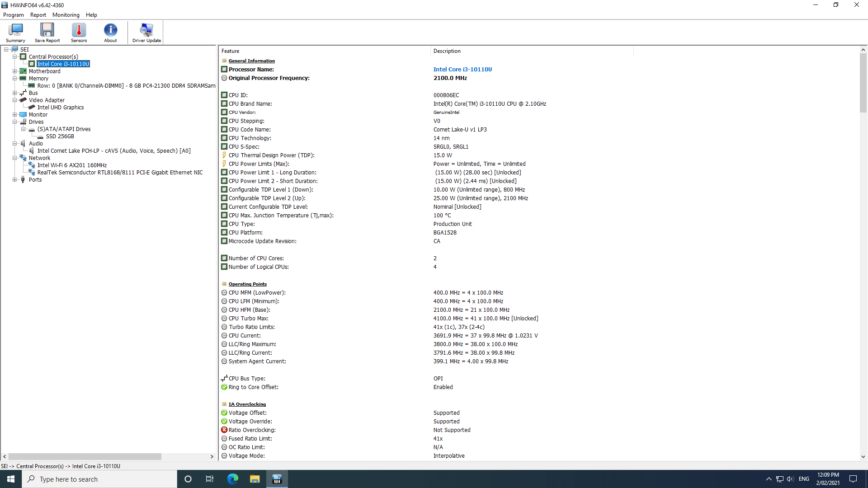Click the IA Overclocking section heading
Image resolution: width=868 pixels, height=488 pixels.
(x=247, y=404)
